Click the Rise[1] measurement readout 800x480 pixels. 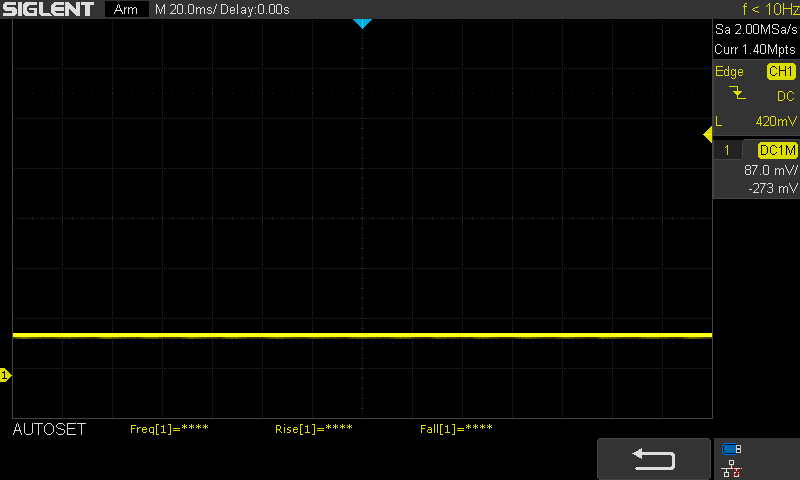[x=314, y=429]
